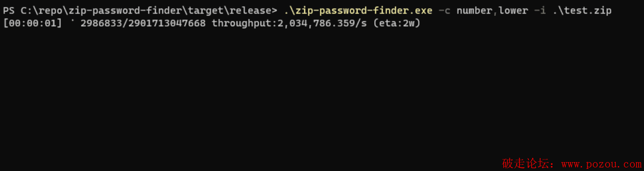The height and width of the screenshot is (171, 644).
Task: Click the 'target' folder in the path
Action: [209, 11]
